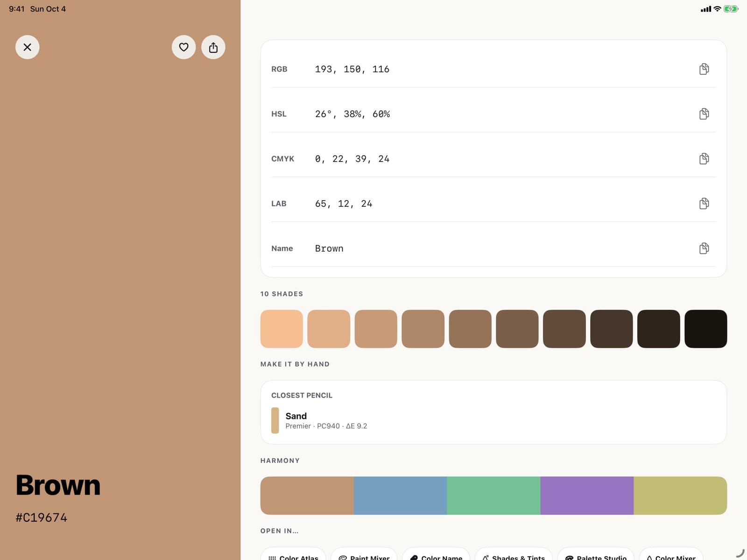Click the large Brown title
This screenshot has height=560, width=747.
[58, 485]
